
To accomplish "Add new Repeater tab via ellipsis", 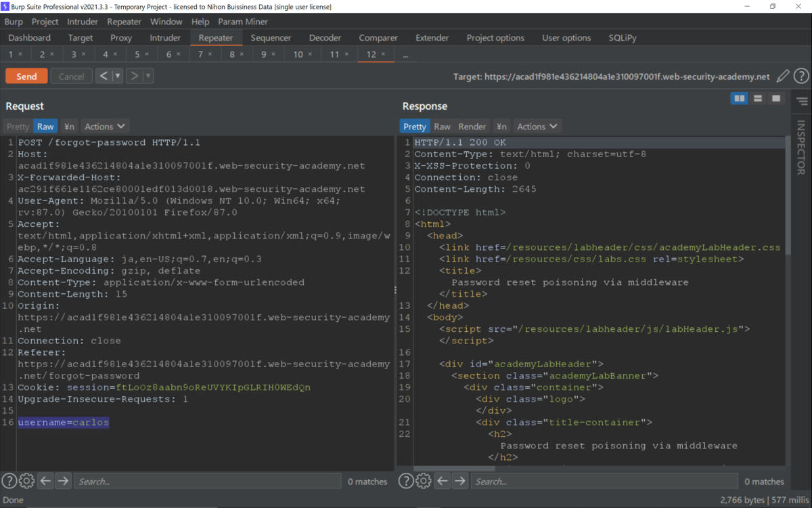I will pyautogui.click(x=405, y=55).
